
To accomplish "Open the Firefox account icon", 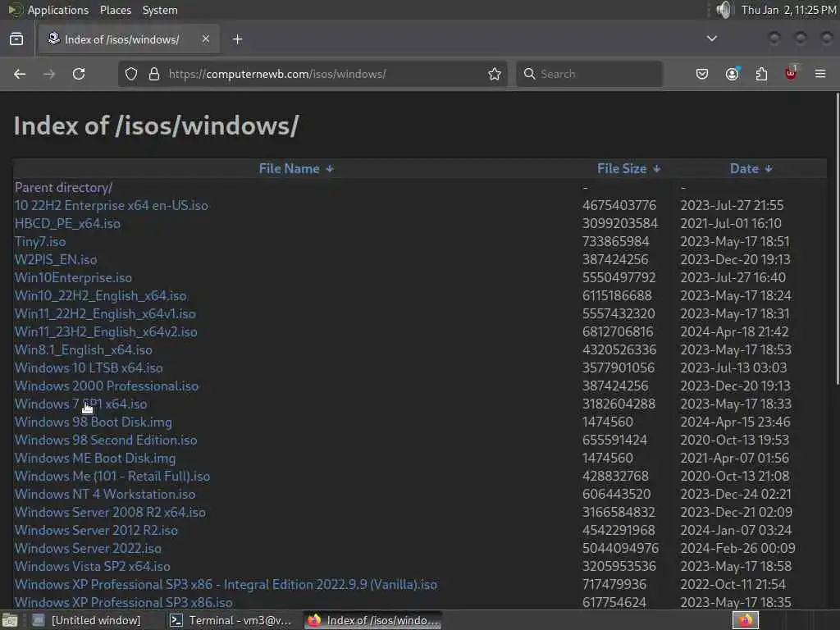I will click(x=732, y=74).
